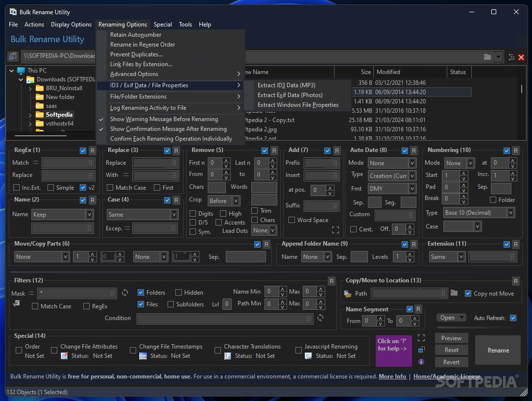Click the RegEx (1) reset R button

[92, 151]
